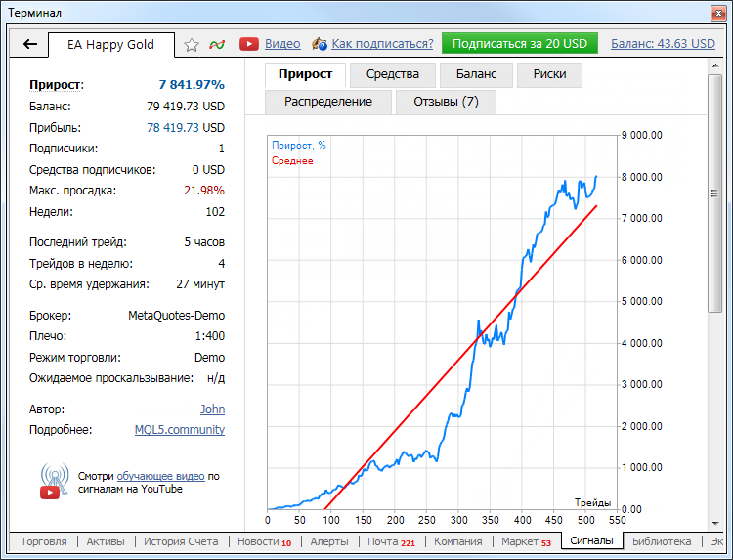Viewport: 733px width, 560px height.
Task: Open the Библиотека tab
Action: [x=662, y=541]
